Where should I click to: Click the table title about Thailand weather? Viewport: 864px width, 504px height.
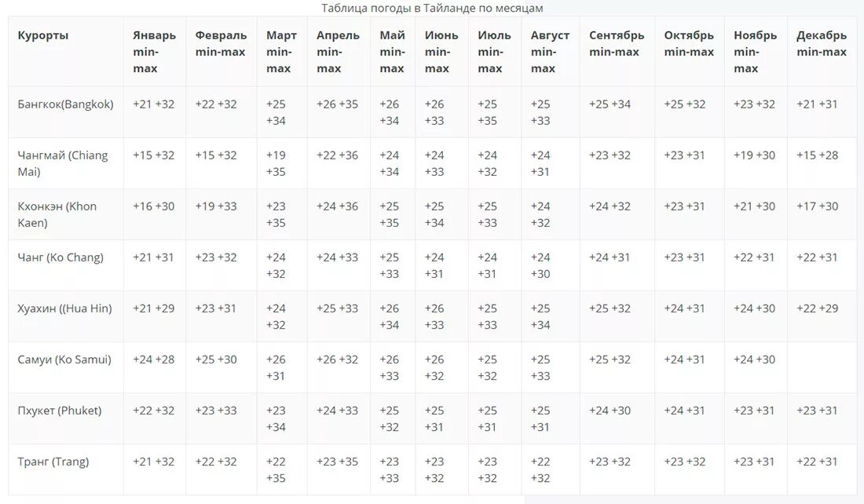click(x=432, y=9)
